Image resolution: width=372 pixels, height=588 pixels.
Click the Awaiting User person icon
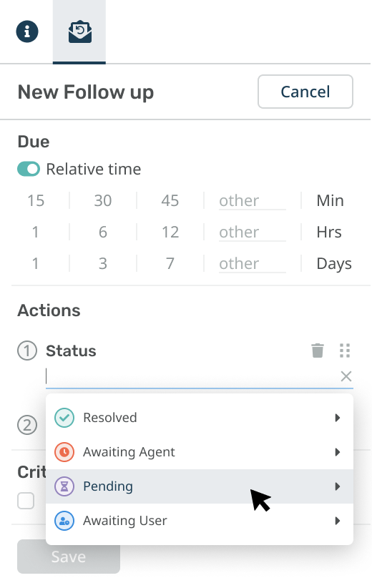click(x=64, y=521)
